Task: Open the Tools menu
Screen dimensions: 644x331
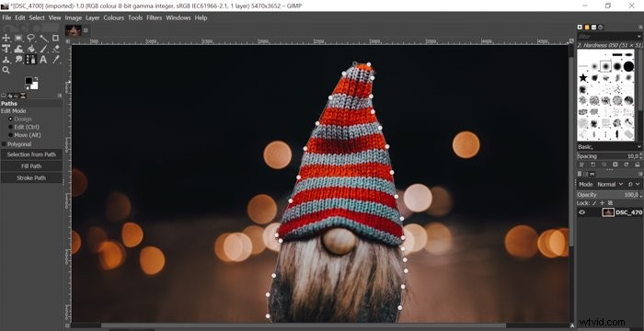Action: coord(135,17)
